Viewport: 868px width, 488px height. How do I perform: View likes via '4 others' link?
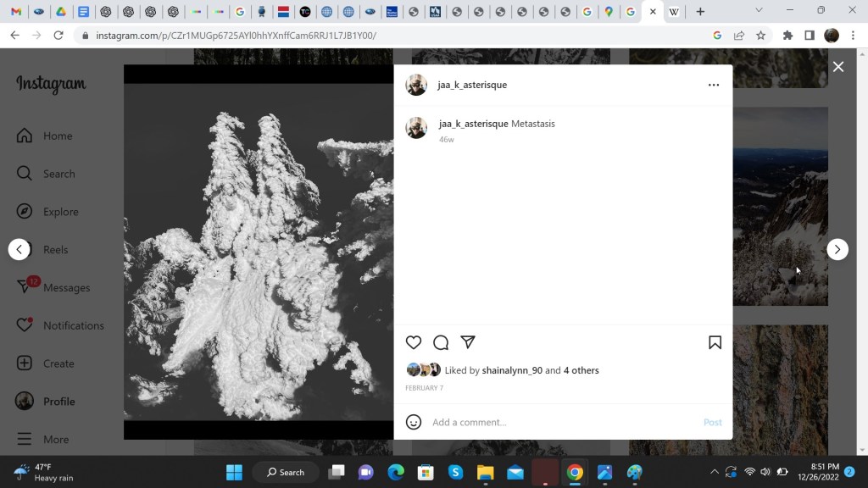tap(581, 370)
